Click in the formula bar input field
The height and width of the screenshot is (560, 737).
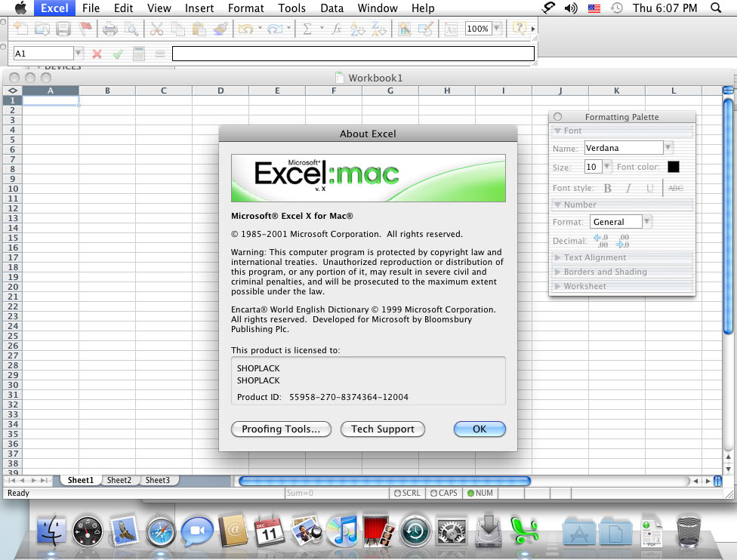click(353, 54)
